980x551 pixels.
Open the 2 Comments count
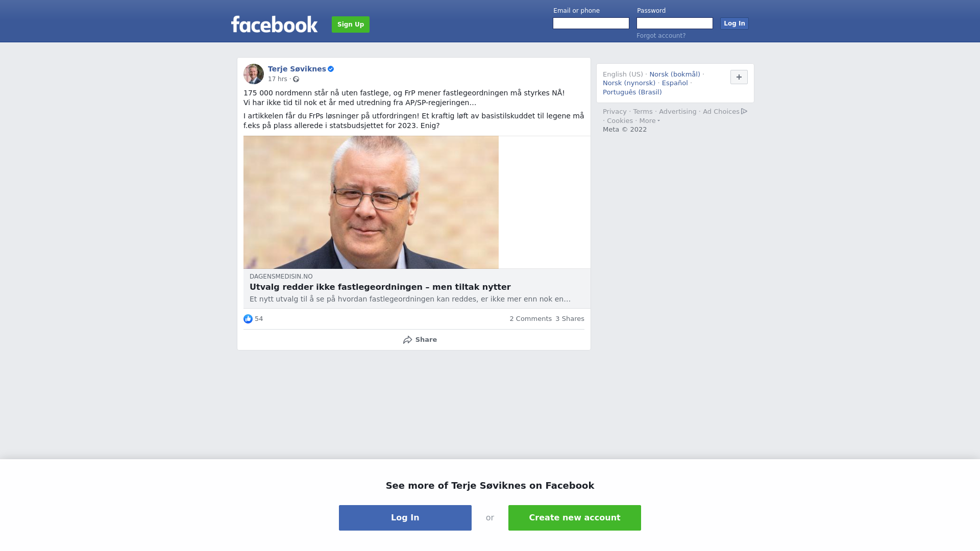[x=530, y=319]
